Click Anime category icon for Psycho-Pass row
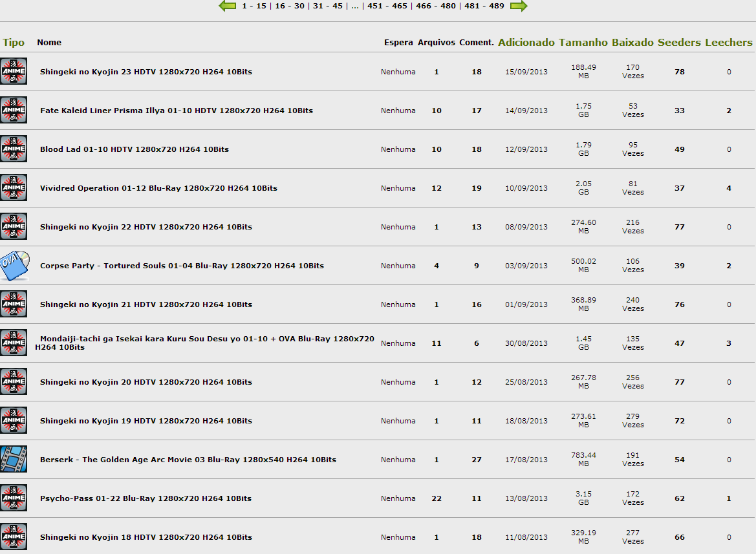The image size is (756, 554). pyautogui.click(x=14, y=498)
